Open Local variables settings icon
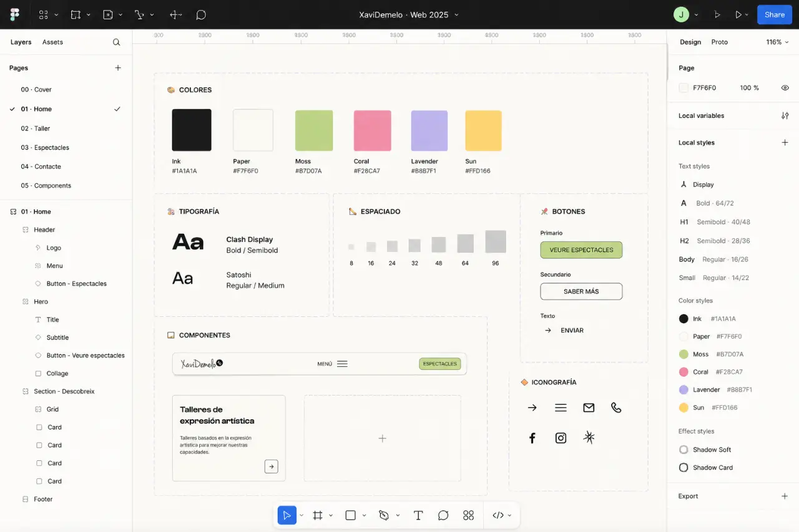The height and width of the screenshot is (532, 799). [x=785, y=115]
